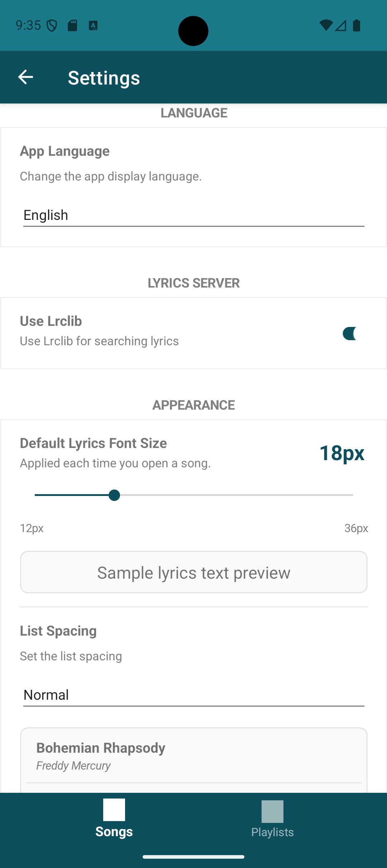Open the List Spacing dropdown showing Normal
Image resolution: width=387 pixels, height=868 pixels.
(193, 695)
